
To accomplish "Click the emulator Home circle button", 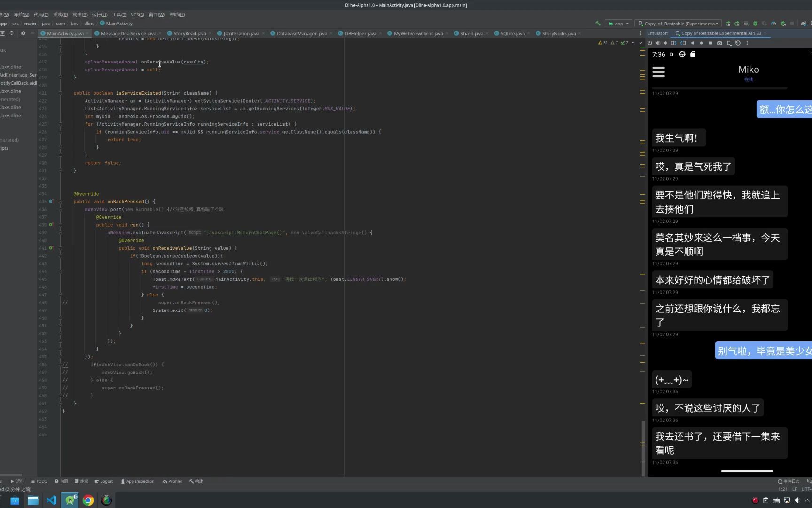I will [x=701, y=43].
